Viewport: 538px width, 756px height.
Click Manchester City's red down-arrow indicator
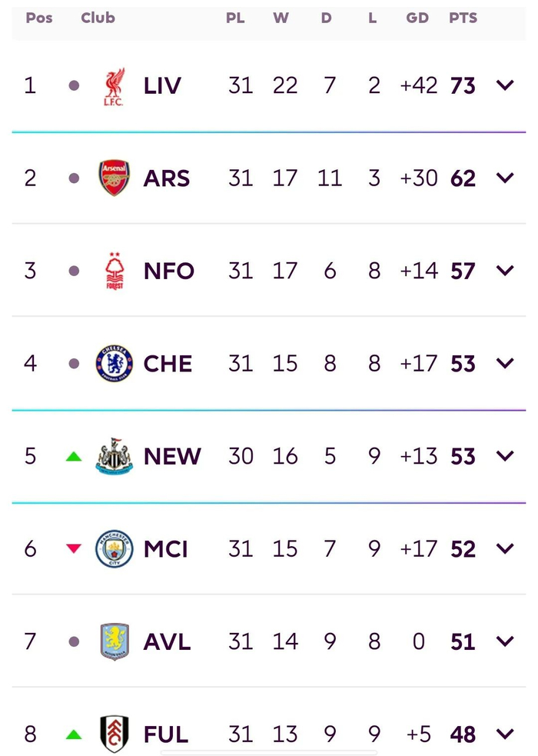(74, 549)
